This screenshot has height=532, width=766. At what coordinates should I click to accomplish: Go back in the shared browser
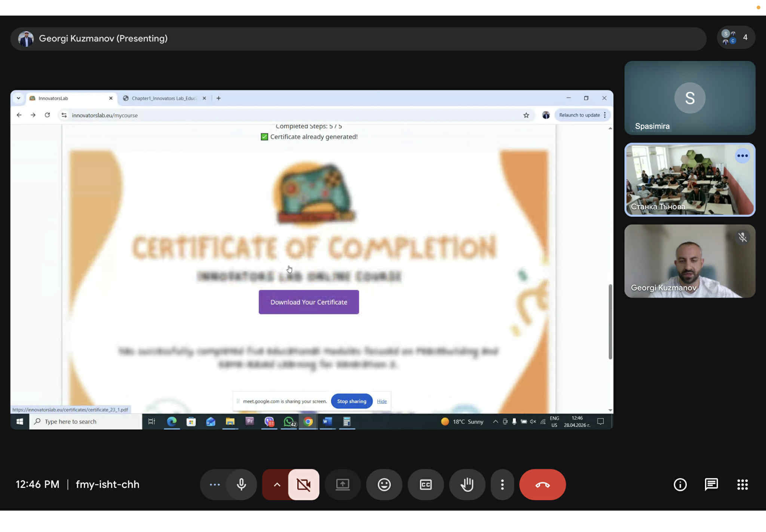tap(19, 115)
